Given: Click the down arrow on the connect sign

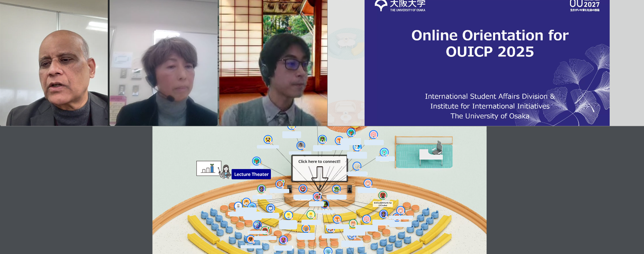Looking at the screenshot, I should pyautogui.click(x=320, y=176).
